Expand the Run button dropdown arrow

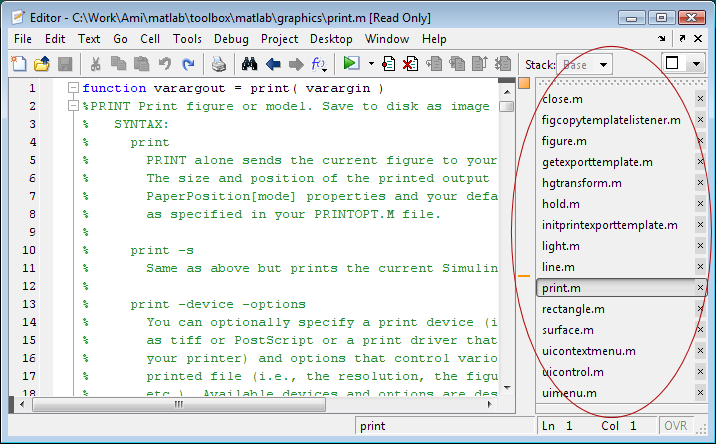[371, 64]
